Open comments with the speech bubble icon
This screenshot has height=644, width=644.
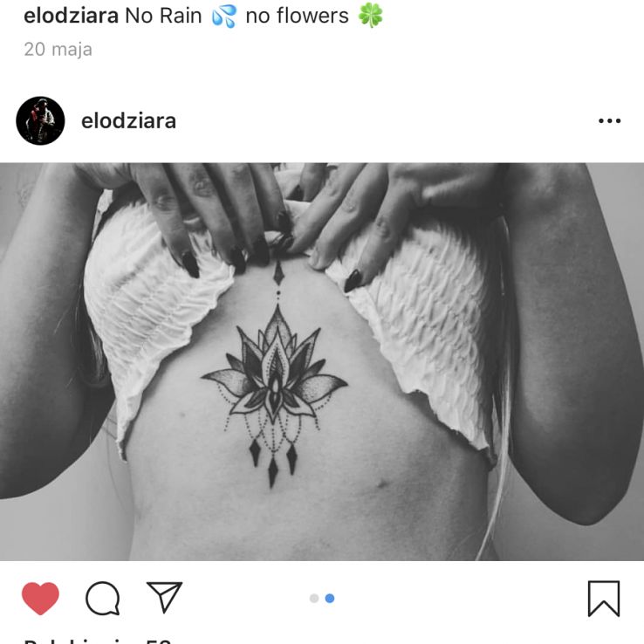[103, 599]
